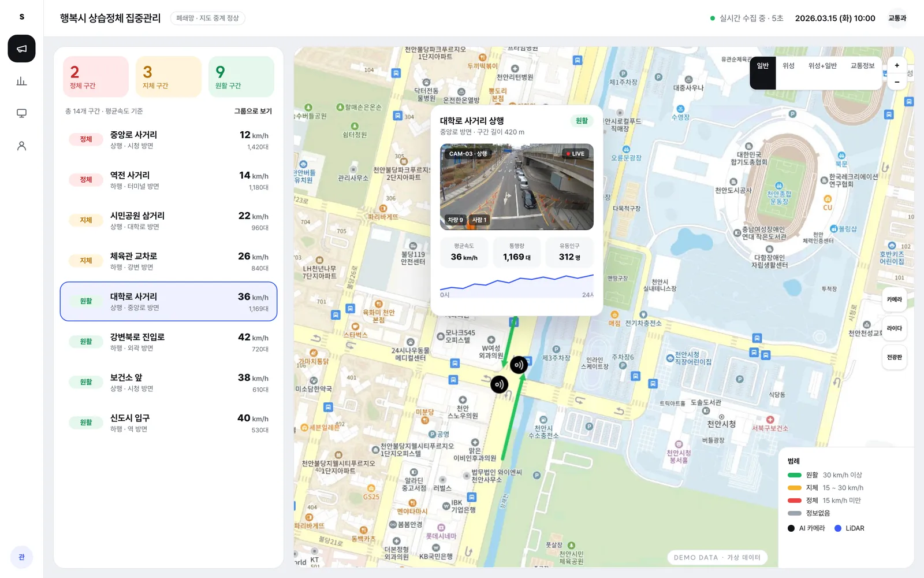
Task: Click the blue LiDAR legend dot
Action: point(838,528)
